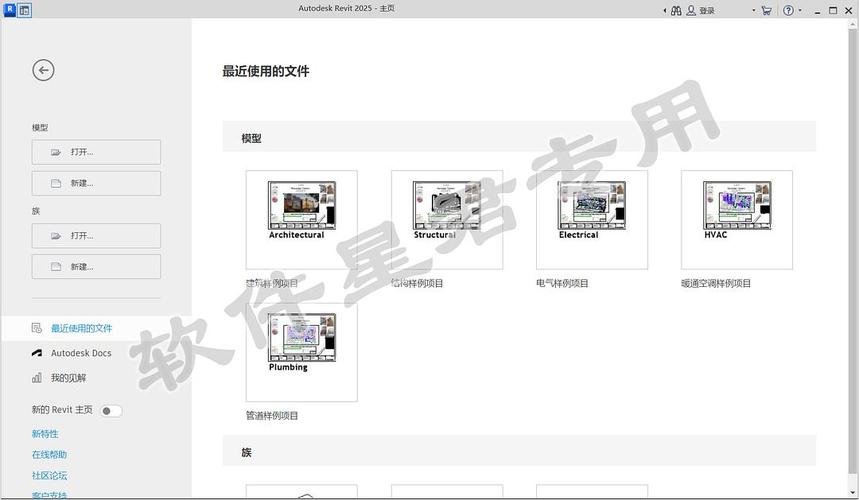Open the Architectural sample project thumbnail
The height and width of the screenshot is (500, 859).
pyautogui.click(x=301, y=219)
